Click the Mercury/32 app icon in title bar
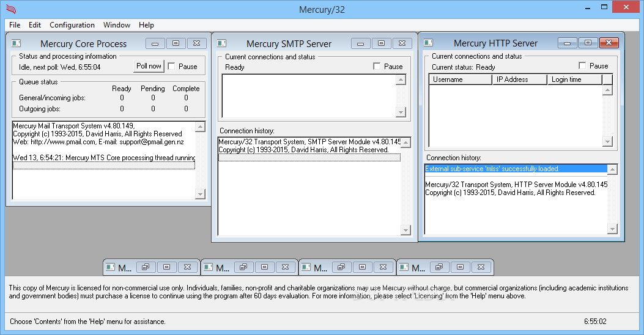Viewport: 644px width, 335px height. point(11,9)
